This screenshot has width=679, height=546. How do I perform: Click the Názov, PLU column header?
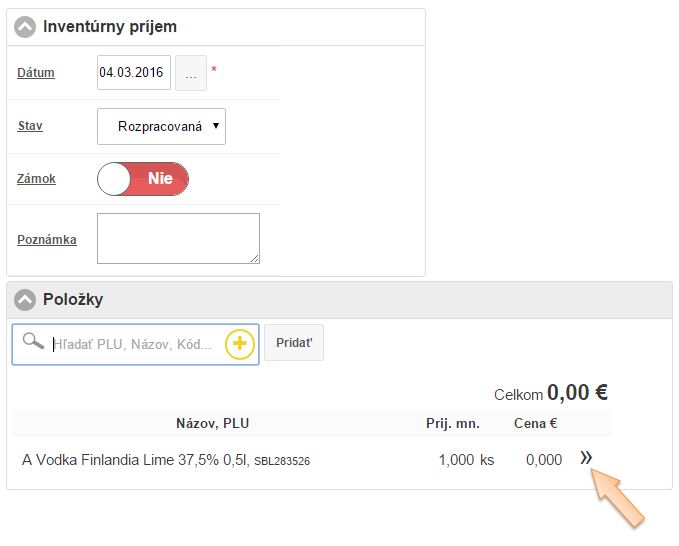(x=212, y=423)
